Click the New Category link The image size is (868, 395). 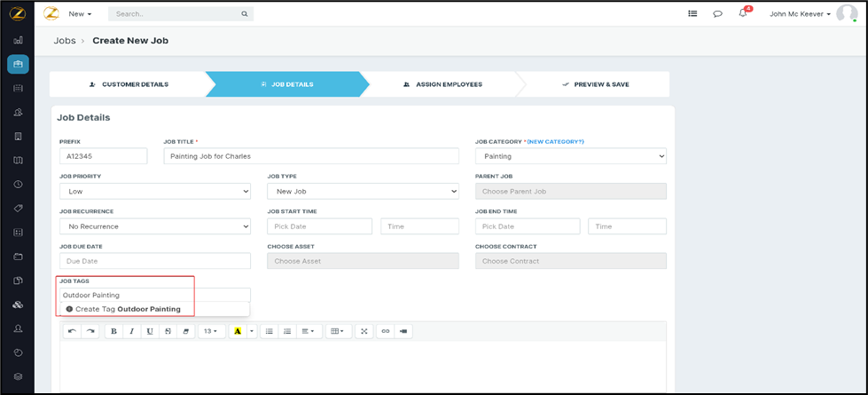[x=556, y=141]
